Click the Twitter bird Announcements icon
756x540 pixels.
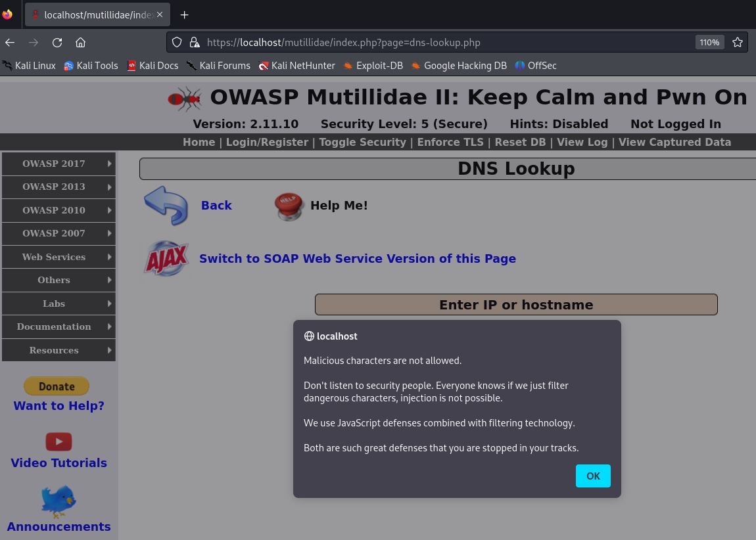(59, 502)
